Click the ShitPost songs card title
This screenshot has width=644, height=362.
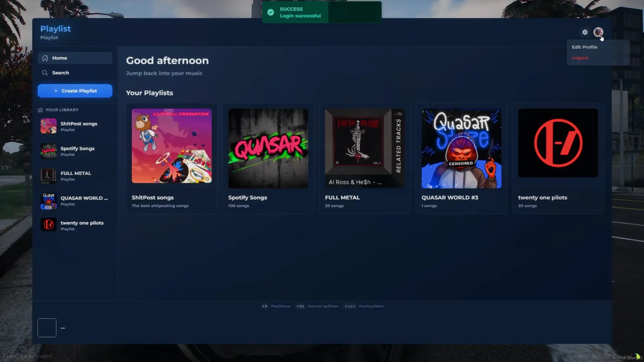153,198
